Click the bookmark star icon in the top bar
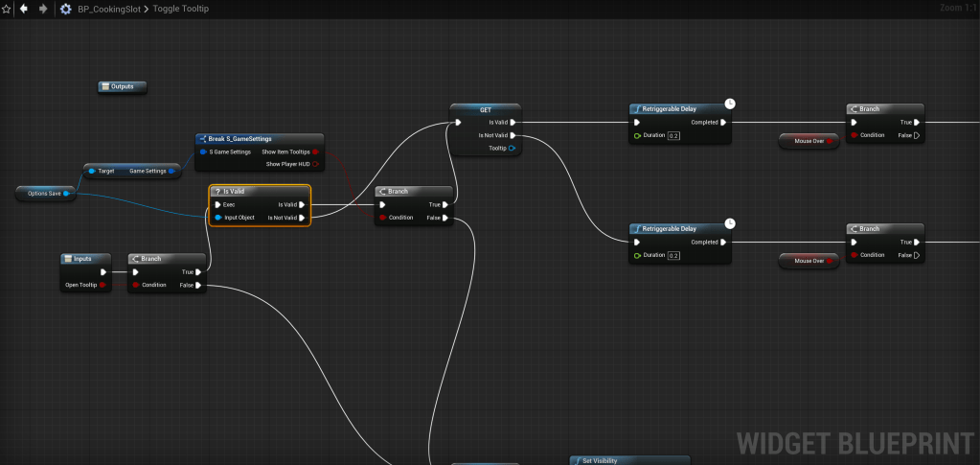Screen dimensions: 980x465 click(6, 9)
